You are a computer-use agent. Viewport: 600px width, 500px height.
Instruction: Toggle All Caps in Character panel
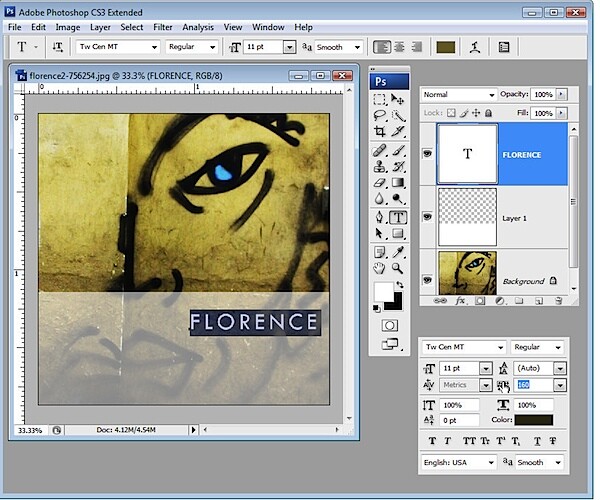click(x=469, y=441)
